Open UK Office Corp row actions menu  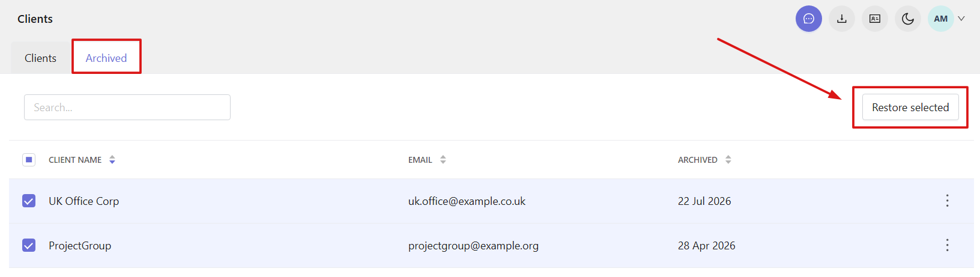click(x=948, y=201)
